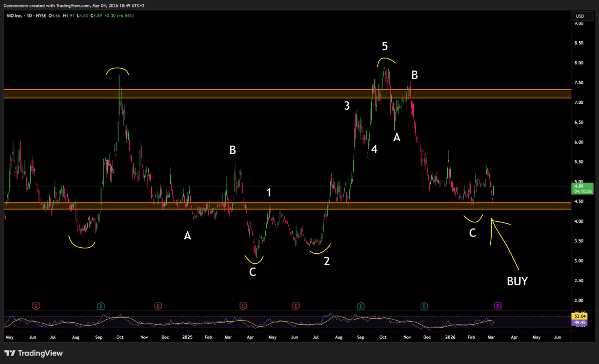Viewport: 599px width, 364px height.
Task: Click the purple 49.45 RSI value label
Action: tap(579, 322)
